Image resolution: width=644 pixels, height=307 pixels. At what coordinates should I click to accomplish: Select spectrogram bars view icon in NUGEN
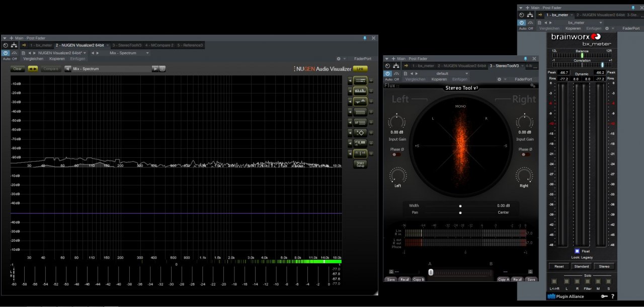point(360,112)
